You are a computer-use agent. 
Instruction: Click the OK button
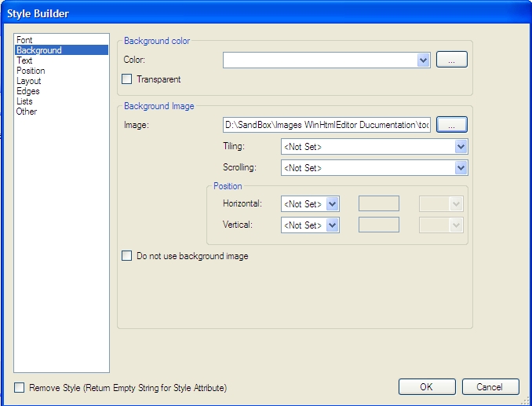[x=426, y=387]
